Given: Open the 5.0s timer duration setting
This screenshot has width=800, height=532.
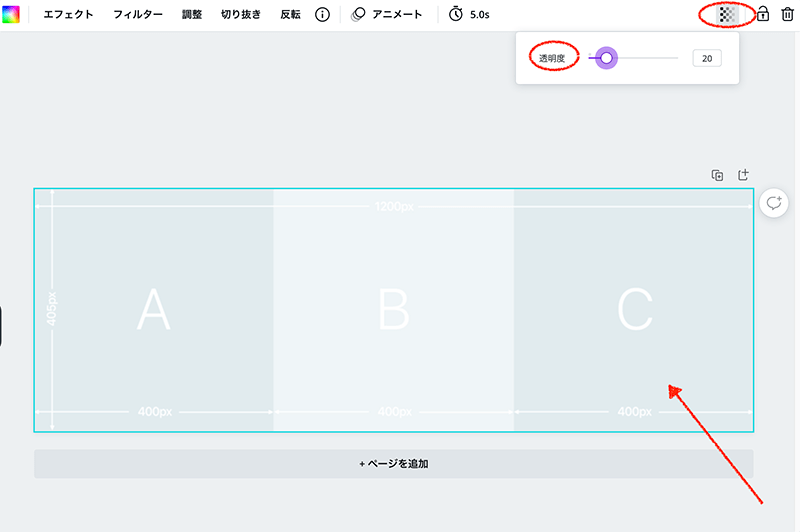Looking at the screenshot, I should 469,14.
